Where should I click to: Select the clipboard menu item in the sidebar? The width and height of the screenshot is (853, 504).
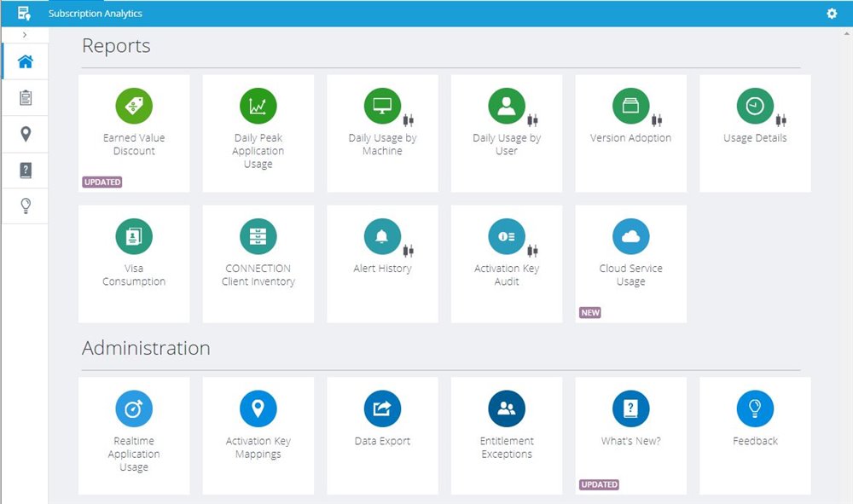coord(25,97)
